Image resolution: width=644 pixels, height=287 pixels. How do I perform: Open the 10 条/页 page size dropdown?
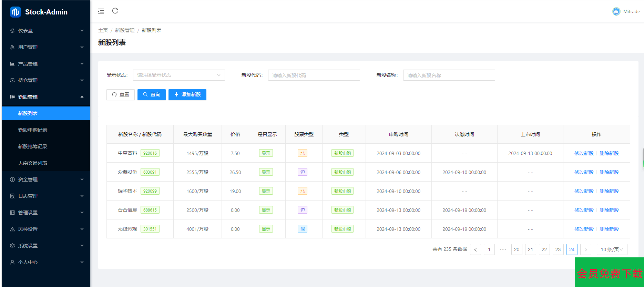tap(612, 249)
